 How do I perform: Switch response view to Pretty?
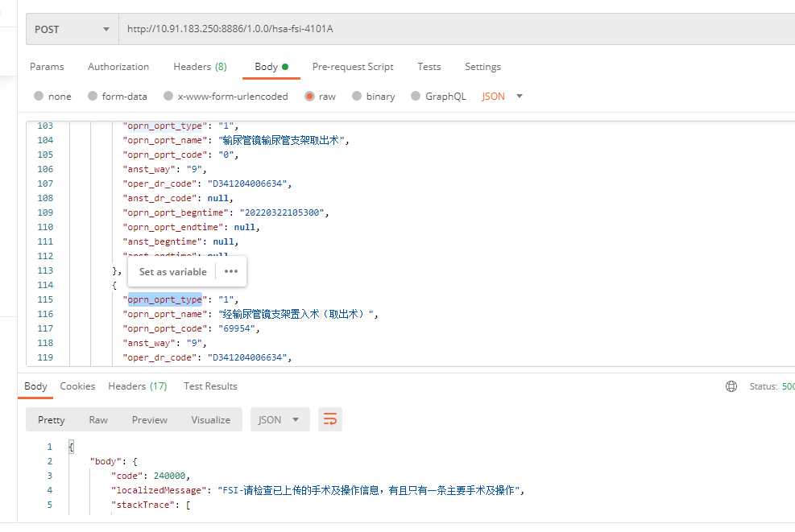pos(52,419)
